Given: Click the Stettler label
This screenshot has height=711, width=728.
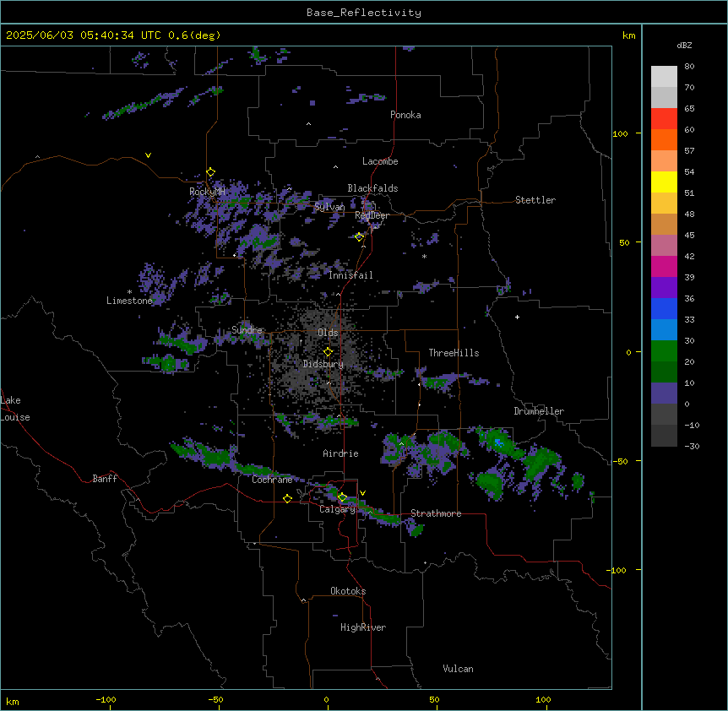Looking at the screenshot, I should pyautogui.click(x=535, y=200).
